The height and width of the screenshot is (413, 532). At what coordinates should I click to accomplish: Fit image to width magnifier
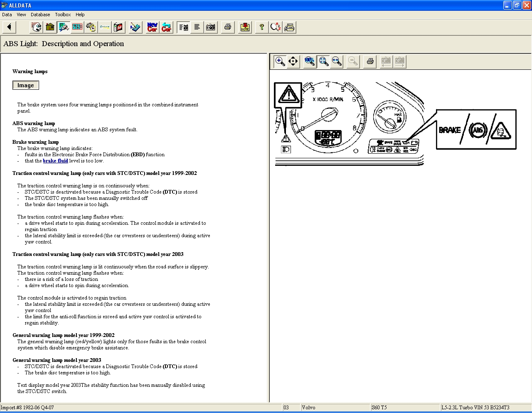coord(337,61)
